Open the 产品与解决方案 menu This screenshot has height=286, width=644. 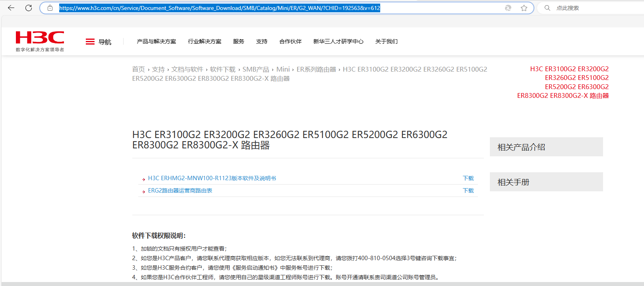pos(157,41)
